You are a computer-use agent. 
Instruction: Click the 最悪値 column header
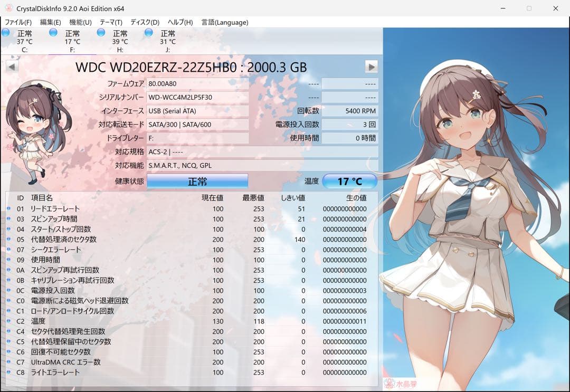coord(253,198)
